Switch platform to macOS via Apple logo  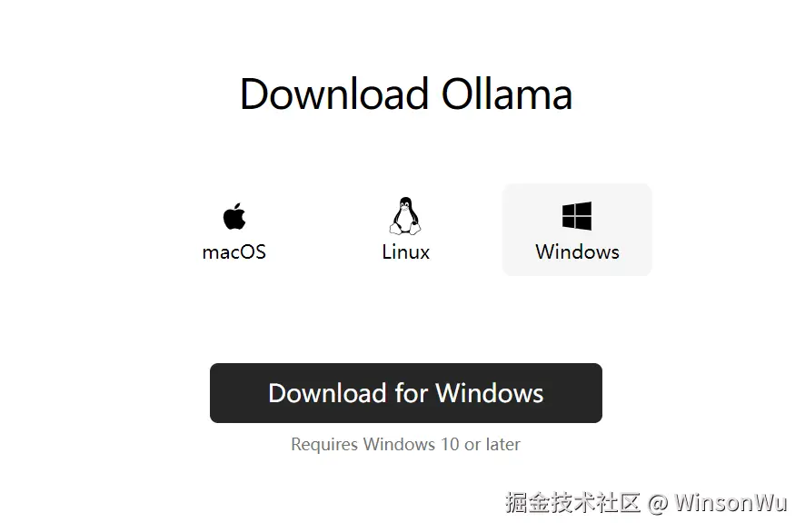(234, 215)
